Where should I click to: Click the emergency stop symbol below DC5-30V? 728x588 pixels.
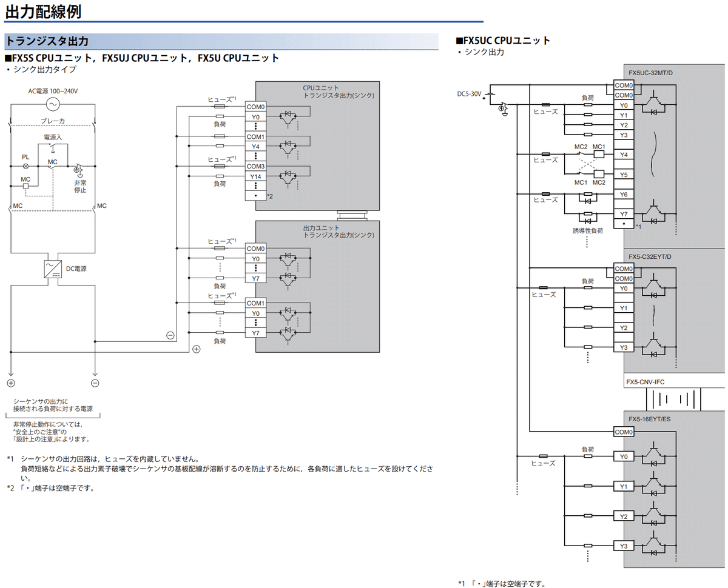pyautogui.click(x=503, y=109)
